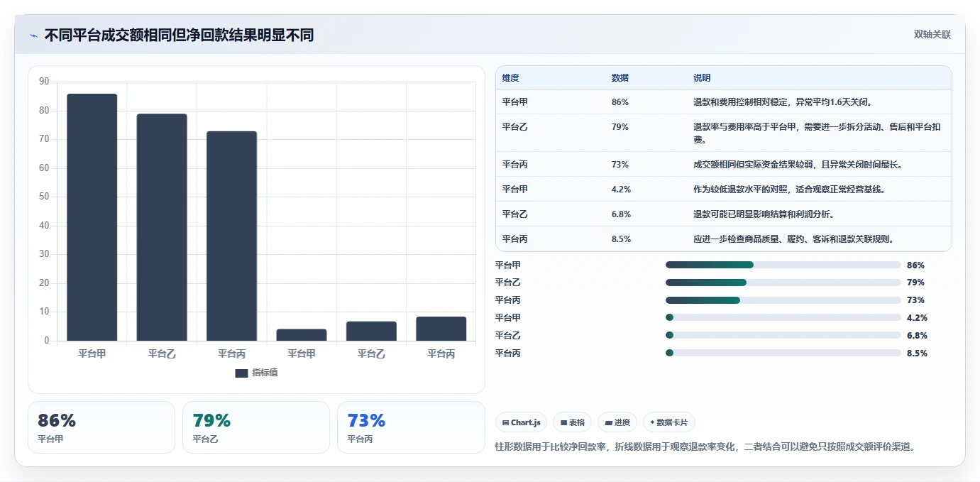The height and width of the screenshot is (482, 980).
Task: Click the small 平台丙 chart bar near 8.5
Action: 441,329
